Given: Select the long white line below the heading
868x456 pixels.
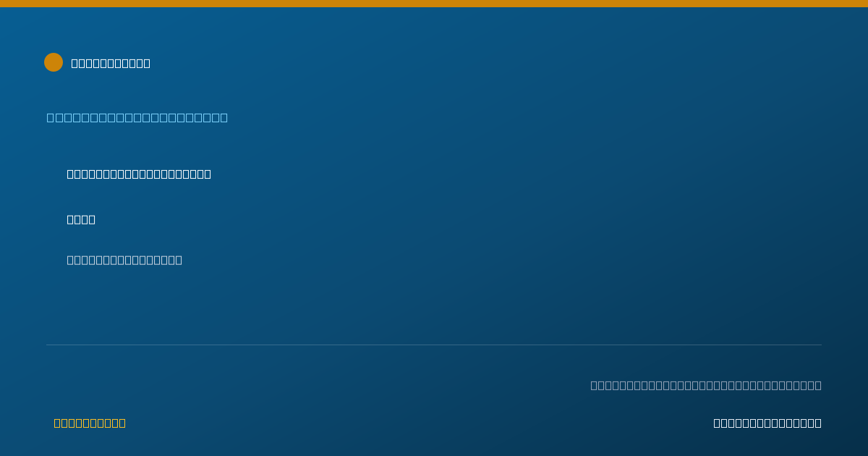Looking at the screenshot, I should tap(139, 174).
